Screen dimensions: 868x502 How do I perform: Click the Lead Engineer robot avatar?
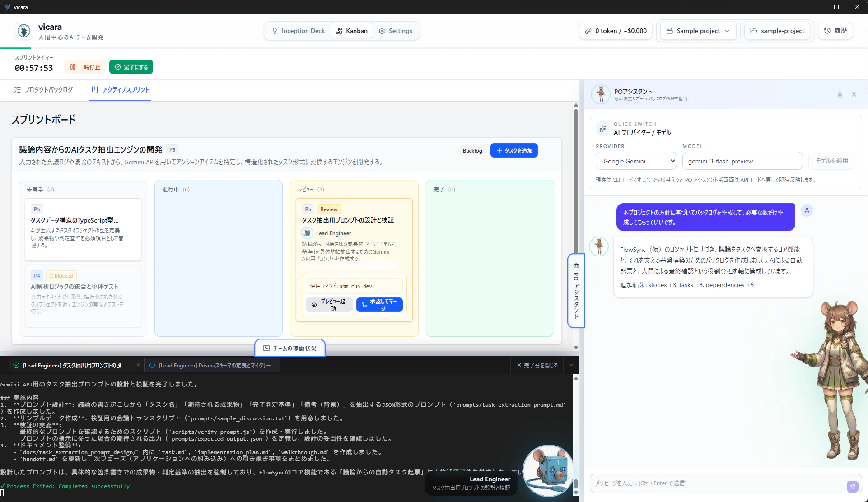point(548,470)
